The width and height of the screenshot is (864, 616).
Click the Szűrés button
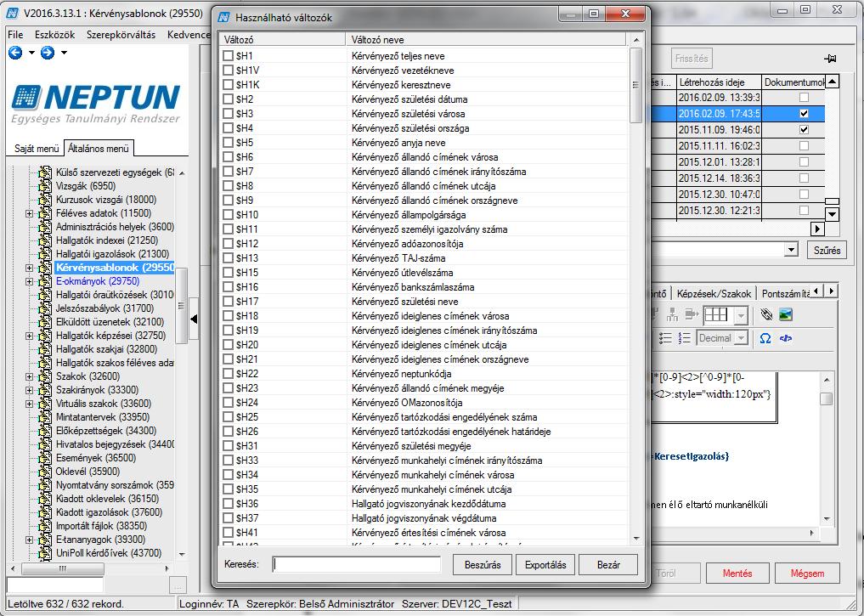click(827, 250)
